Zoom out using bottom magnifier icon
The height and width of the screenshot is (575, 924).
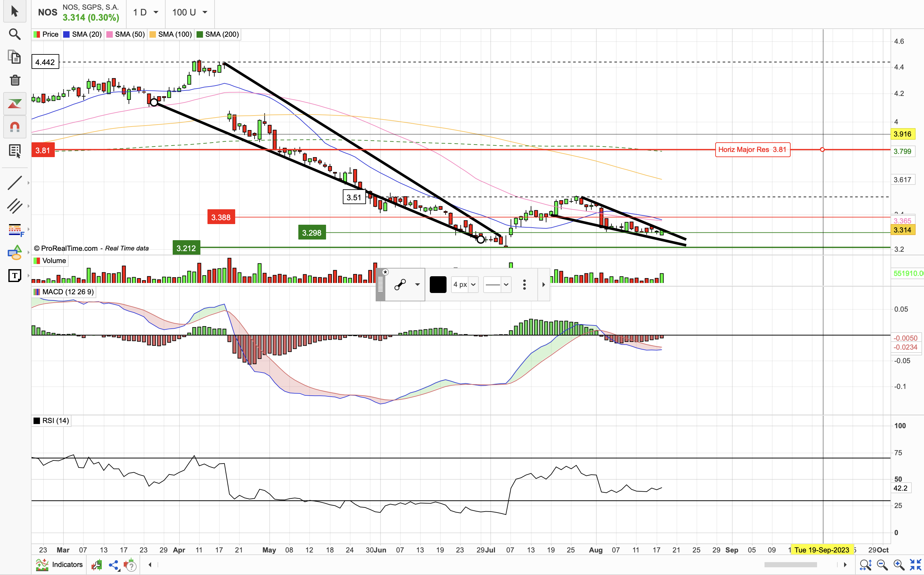click(882, 565)
